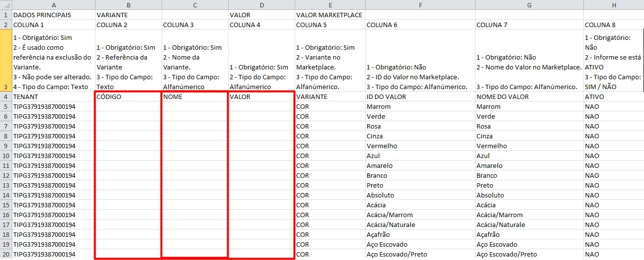Click the DADOS PRINCIPAIS cell
This screenshot has width=644, height=260.
click(53, 15)
